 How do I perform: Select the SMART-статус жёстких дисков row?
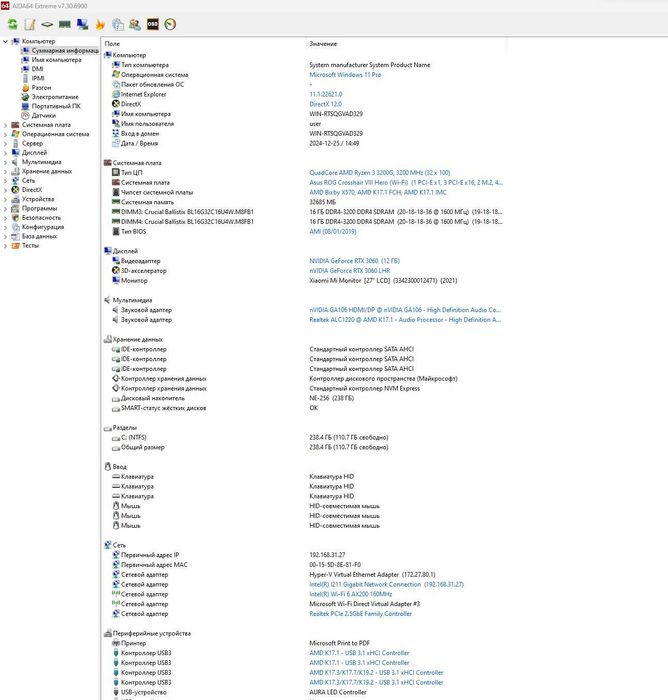tap(163, 408)
